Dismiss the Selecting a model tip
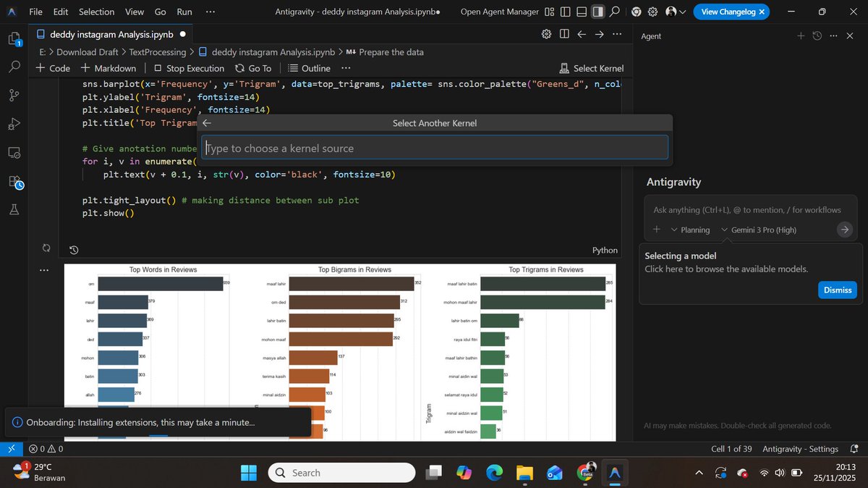The image size is (868, 488). [838, 290]
